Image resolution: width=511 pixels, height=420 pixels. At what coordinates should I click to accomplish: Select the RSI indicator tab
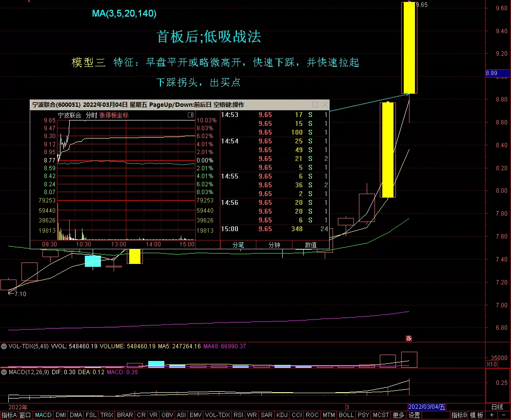click(238, 415)
